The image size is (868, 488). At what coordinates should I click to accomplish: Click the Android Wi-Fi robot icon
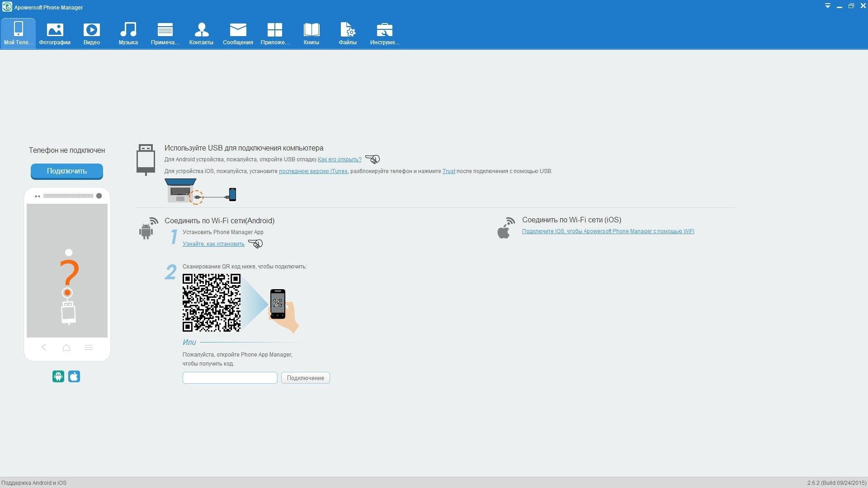tap(148, 228)
